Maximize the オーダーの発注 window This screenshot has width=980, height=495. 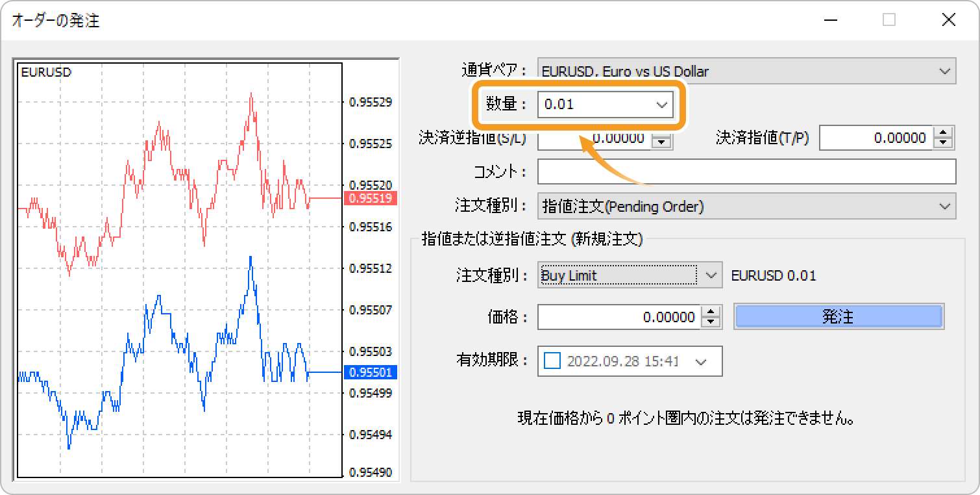pyautogui.click(x=889, y=20)
